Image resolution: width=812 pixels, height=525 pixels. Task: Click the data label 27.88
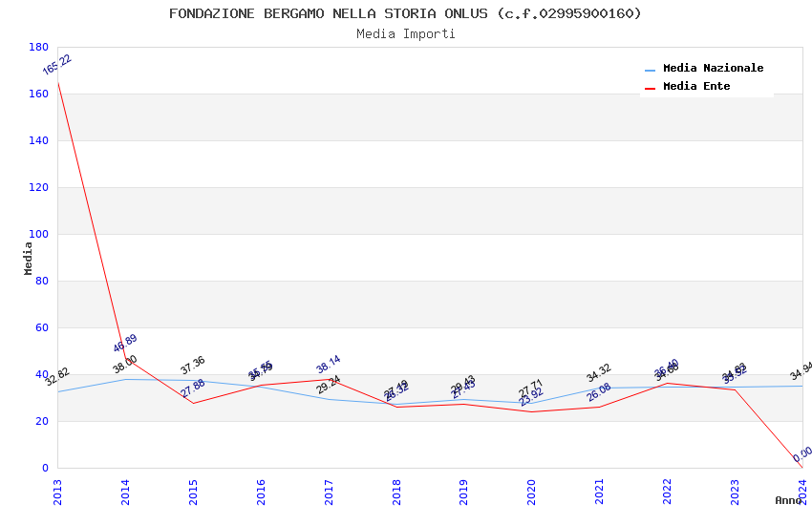click(193, 388)
